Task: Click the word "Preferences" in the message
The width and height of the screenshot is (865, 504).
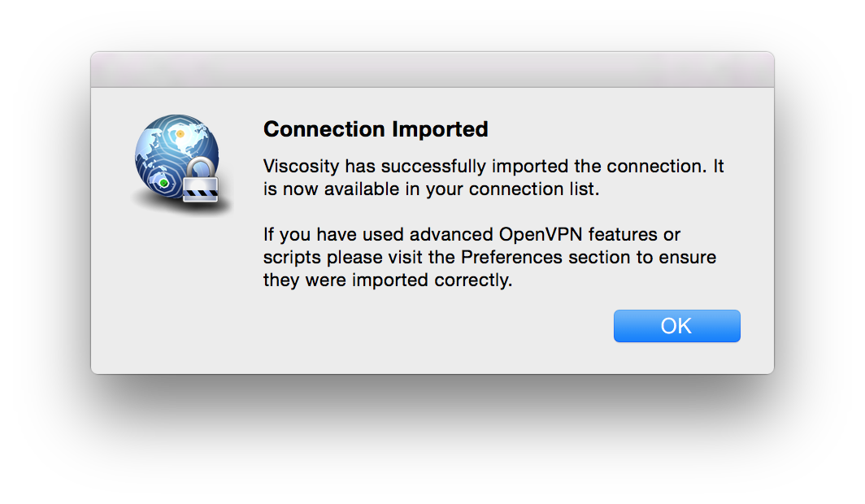Action: (x=512, y=257)
